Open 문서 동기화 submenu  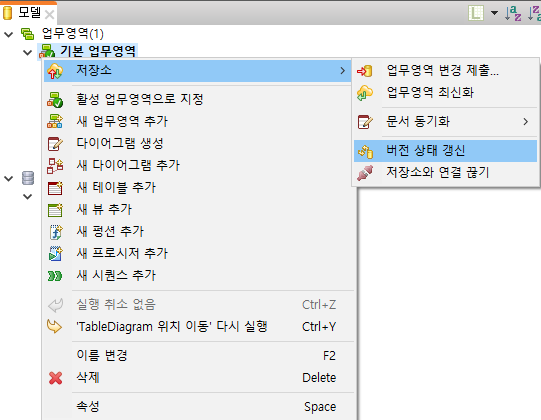[x=445, y=121]
